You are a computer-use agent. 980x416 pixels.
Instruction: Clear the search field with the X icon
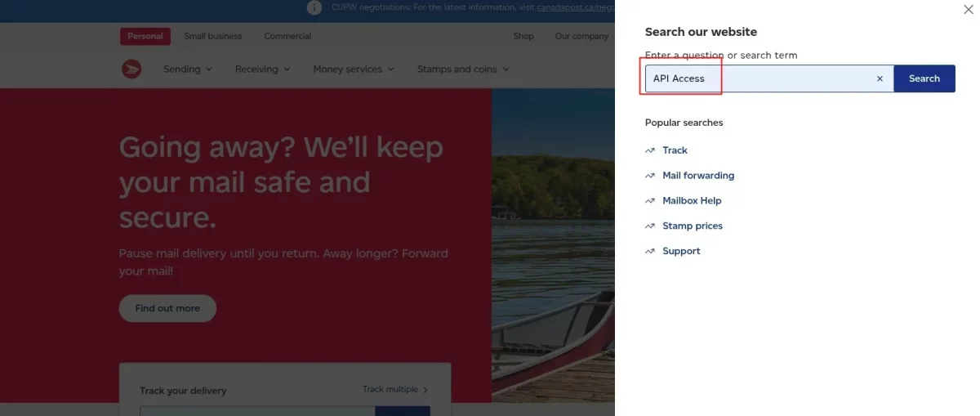point(880,78)
